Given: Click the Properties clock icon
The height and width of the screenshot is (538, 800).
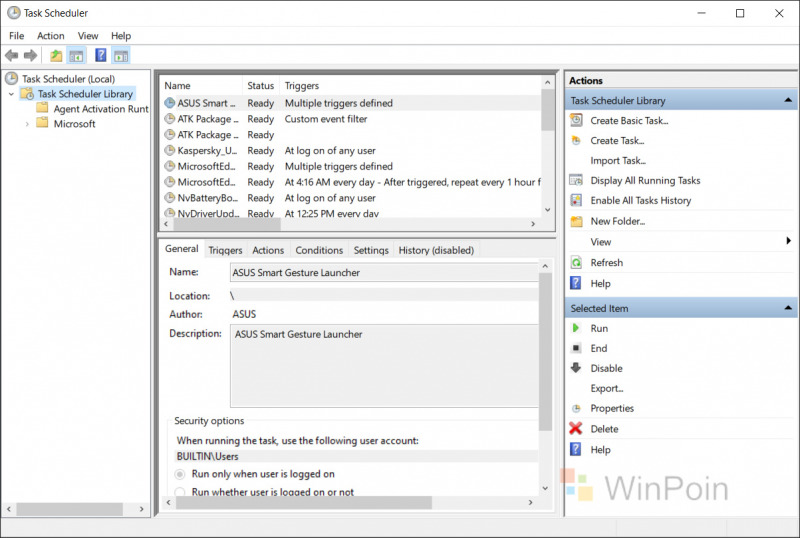Looking at the screenshot, I should (576, 408).
